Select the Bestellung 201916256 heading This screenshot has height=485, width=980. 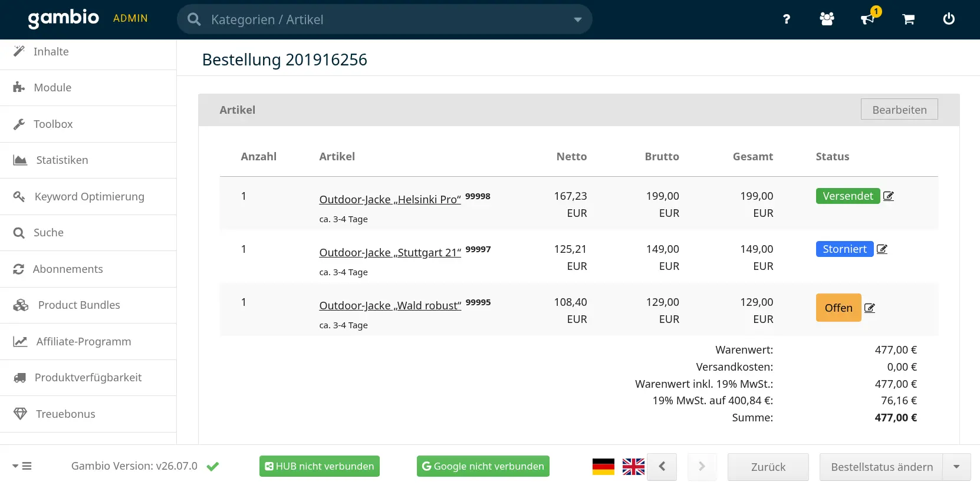click(x=284, y=60)
